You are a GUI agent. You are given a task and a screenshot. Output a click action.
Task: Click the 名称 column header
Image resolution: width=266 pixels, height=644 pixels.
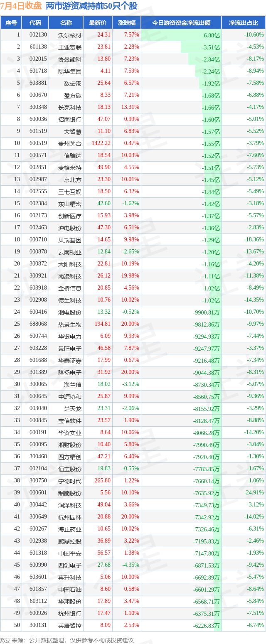click(x=66, y=23)
